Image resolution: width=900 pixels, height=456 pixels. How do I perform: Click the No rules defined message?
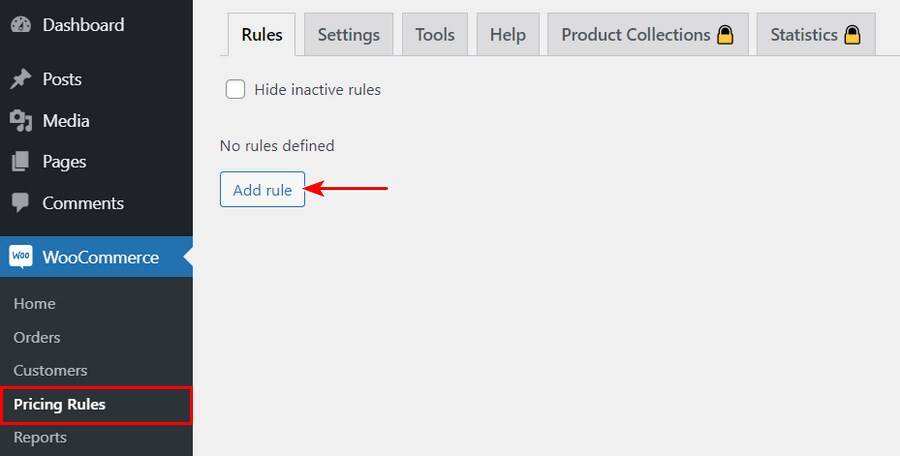277,146
